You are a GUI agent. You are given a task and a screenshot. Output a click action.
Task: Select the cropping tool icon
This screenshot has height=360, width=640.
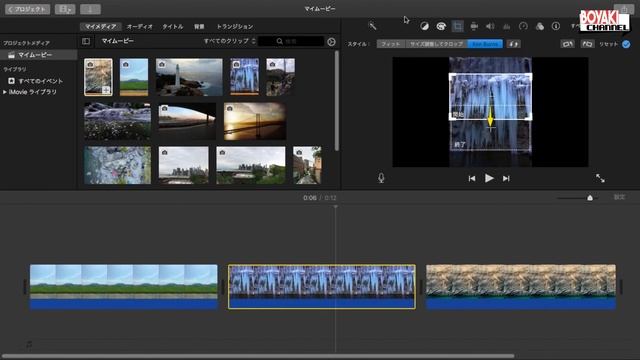click(458, 26)
